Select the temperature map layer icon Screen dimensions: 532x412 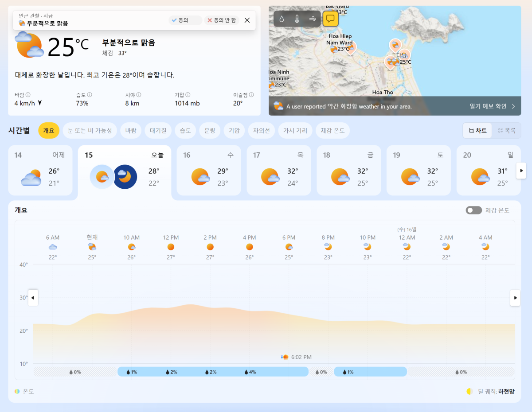(x=297, y=19)
